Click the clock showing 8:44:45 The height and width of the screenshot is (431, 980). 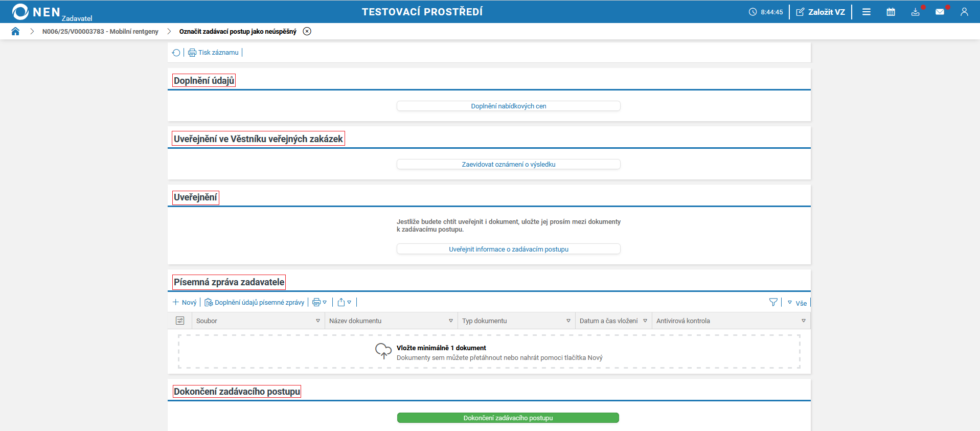point(766,12)
